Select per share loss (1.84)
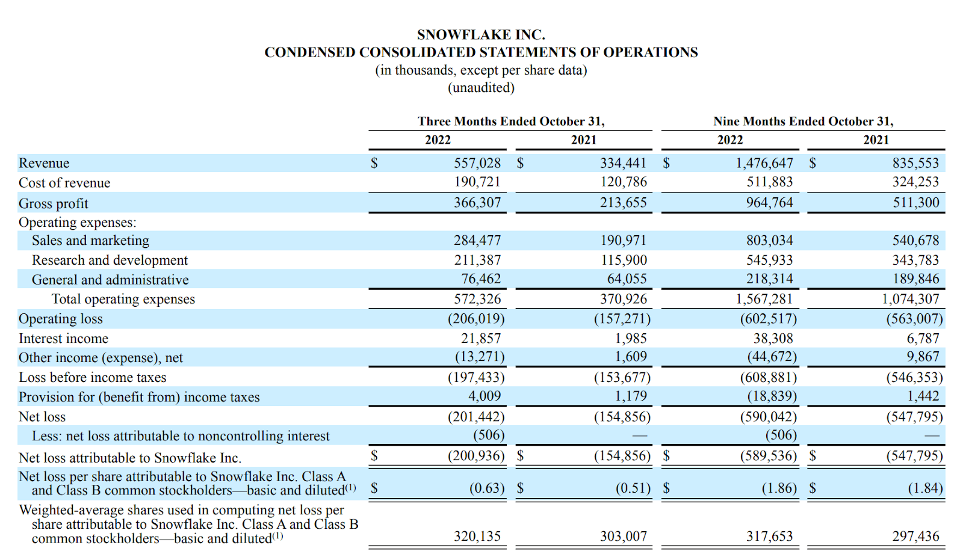 click(x=925, y=488)
